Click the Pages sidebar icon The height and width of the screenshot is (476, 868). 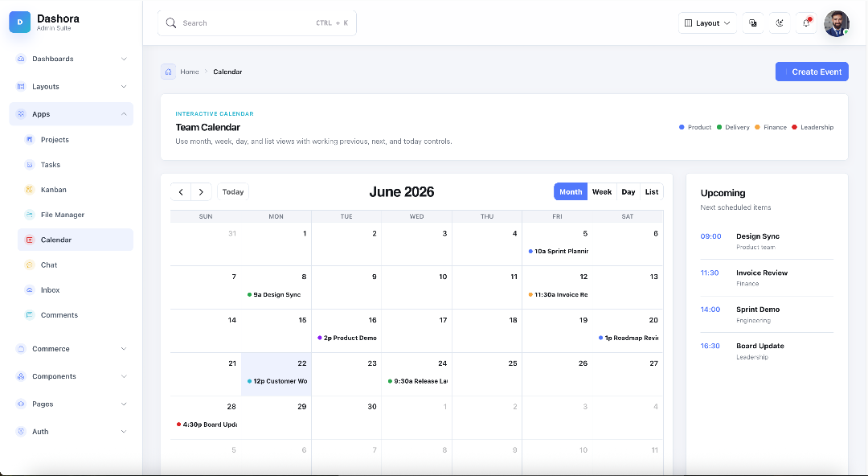tap(21, 404)
